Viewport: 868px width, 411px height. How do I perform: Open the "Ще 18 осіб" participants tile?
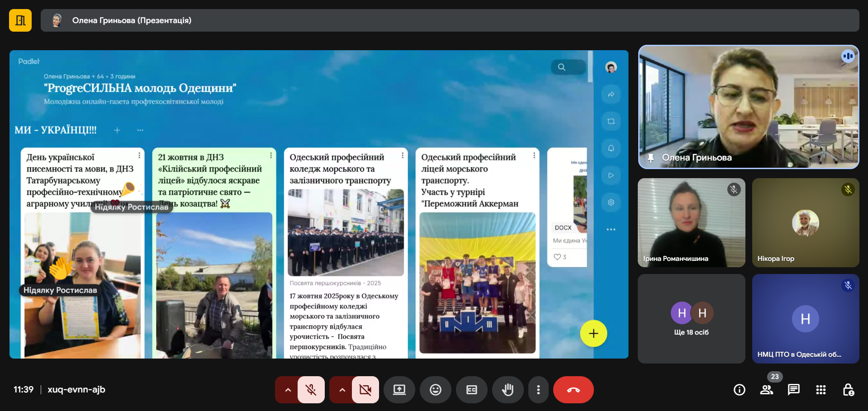[691, 318]
